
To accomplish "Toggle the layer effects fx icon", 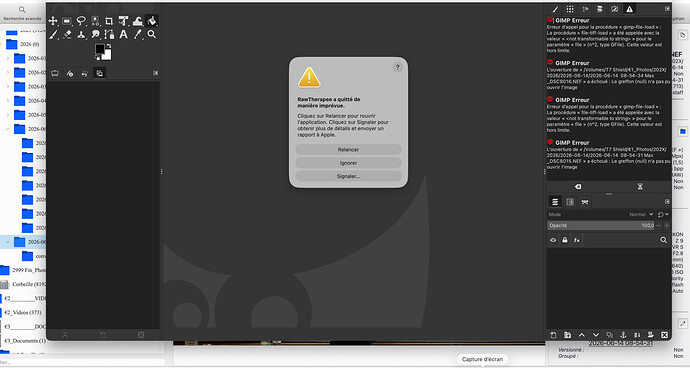I will pos(576,240).
